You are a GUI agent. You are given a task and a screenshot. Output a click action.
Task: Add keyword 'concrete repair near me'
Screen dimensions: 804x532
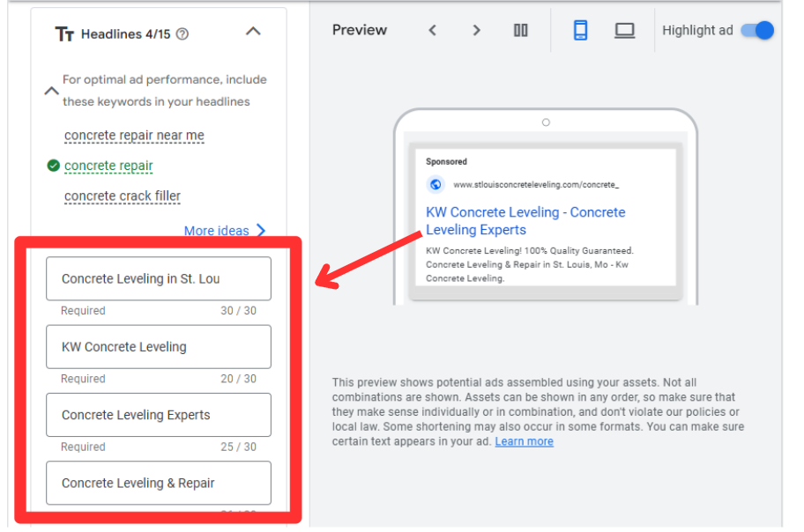(134, 136)
